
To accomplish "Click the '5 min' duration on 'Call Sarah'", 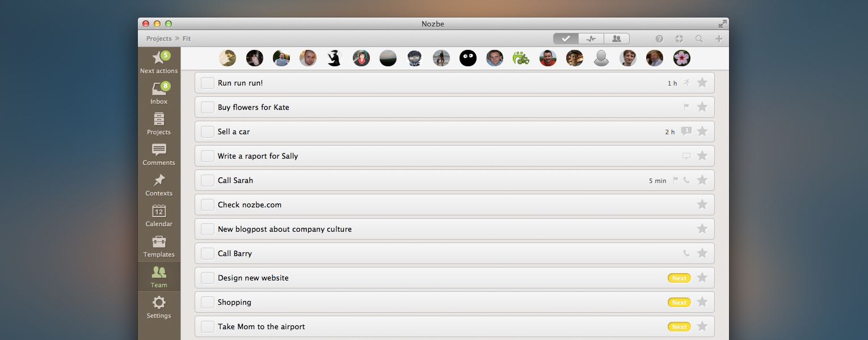I will click(658, 181).
